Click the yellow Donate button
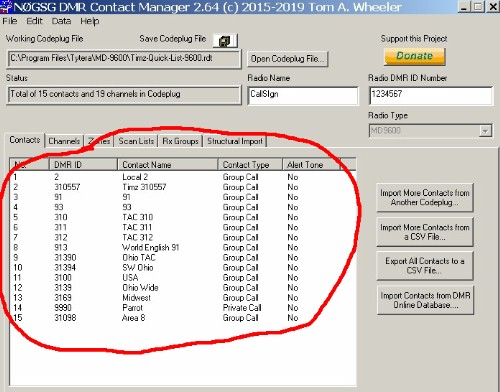This screenshot has width=500, height=392. click(x=415, y=56)
